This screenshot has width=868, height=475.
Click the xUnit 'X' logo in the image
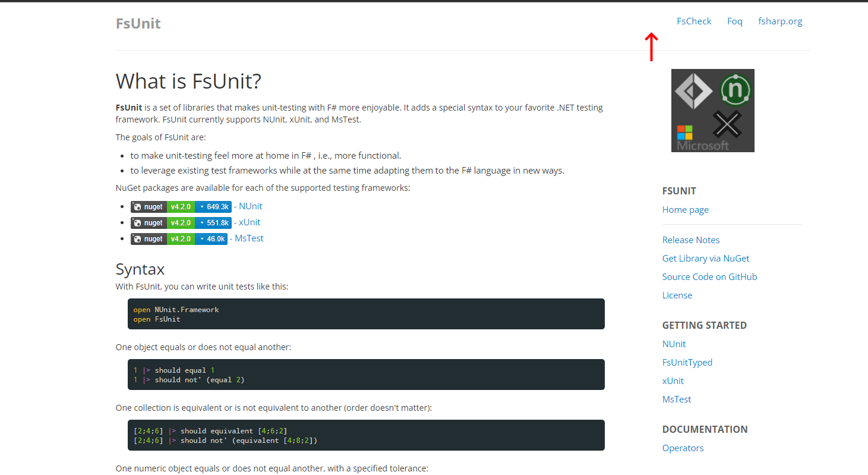[727, 125]
